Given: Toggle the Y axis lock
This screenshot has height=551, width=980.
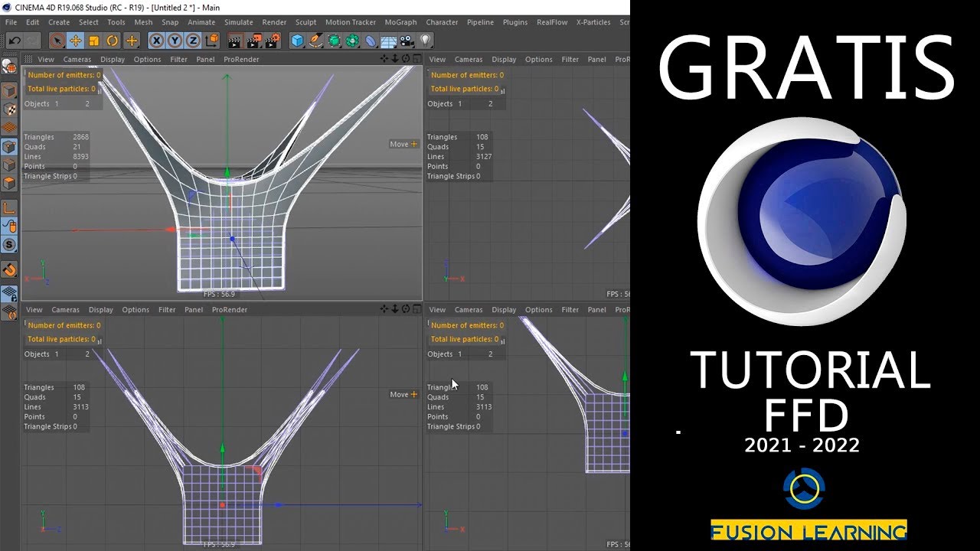Looking at the screenshot, I should [x=175, y=41].
